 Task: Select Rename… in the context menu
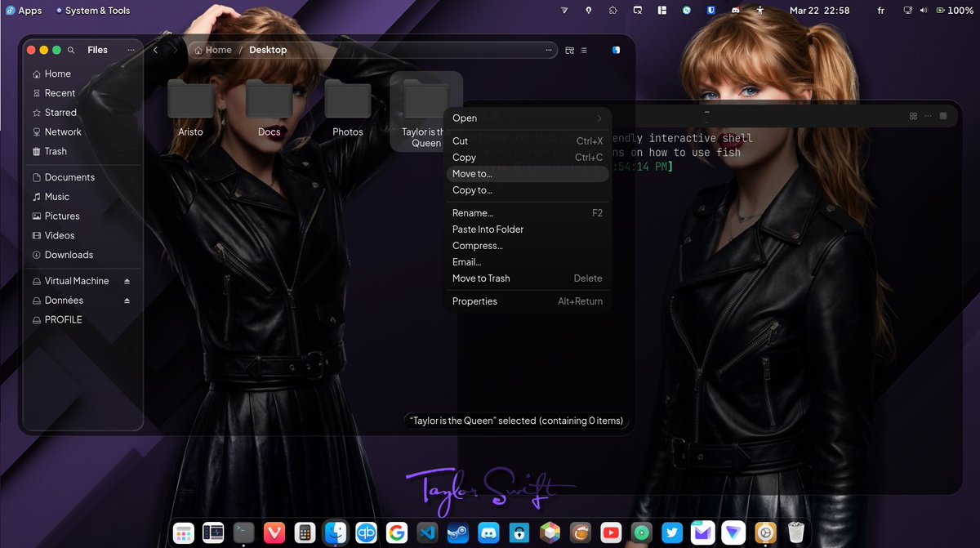(x=528, y=213)
